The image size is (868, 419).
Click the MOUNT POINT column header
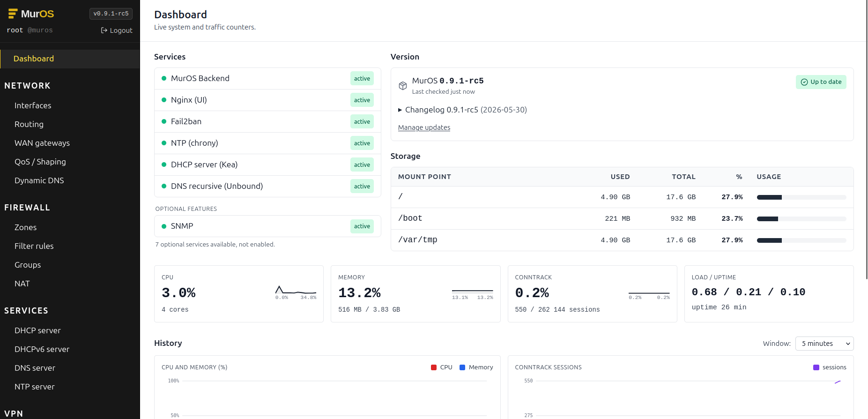point(424,177)
